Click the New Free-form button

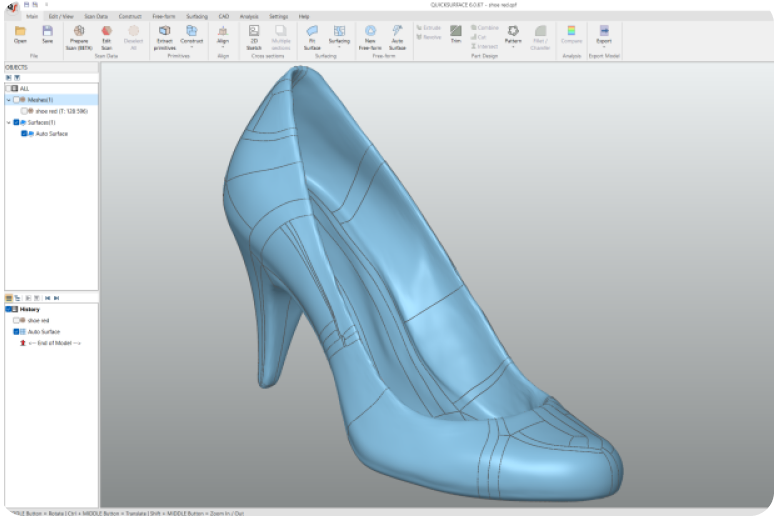(x=370, y=32)
